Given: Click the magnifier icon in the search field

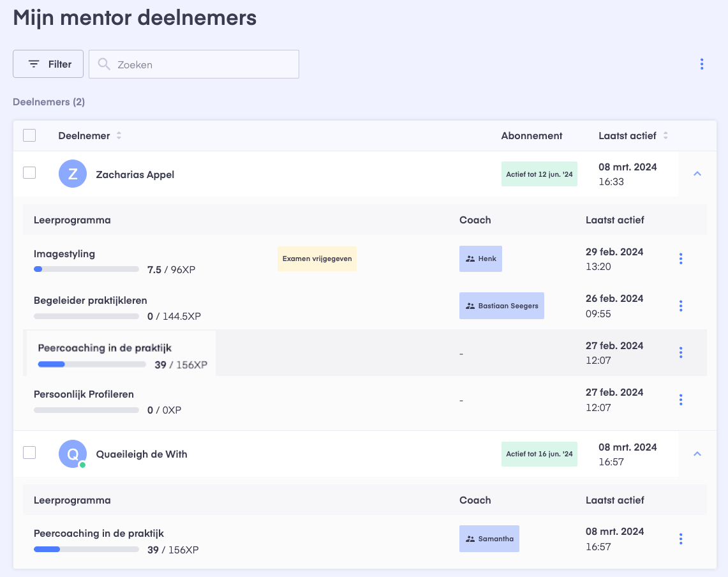Looking at the screenshot, I should point(104,64).
